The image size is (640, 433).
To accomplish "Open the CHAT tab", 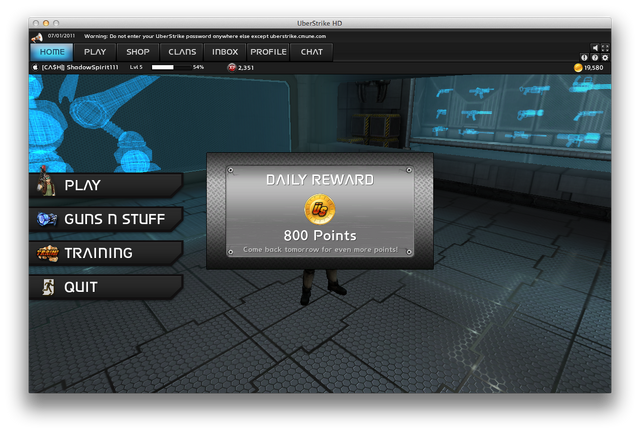I will click(x=311, y=52).
